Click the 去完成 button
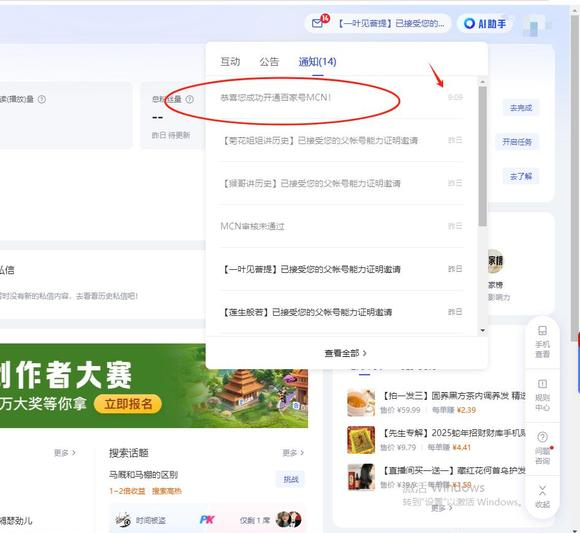 pyautogui.click(x=521, y=108)
